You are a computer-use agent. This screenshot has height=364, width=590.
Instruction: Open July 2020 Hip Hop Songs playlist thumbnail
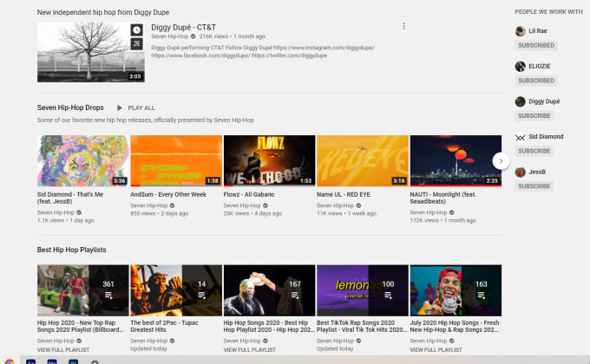point(456,290)
